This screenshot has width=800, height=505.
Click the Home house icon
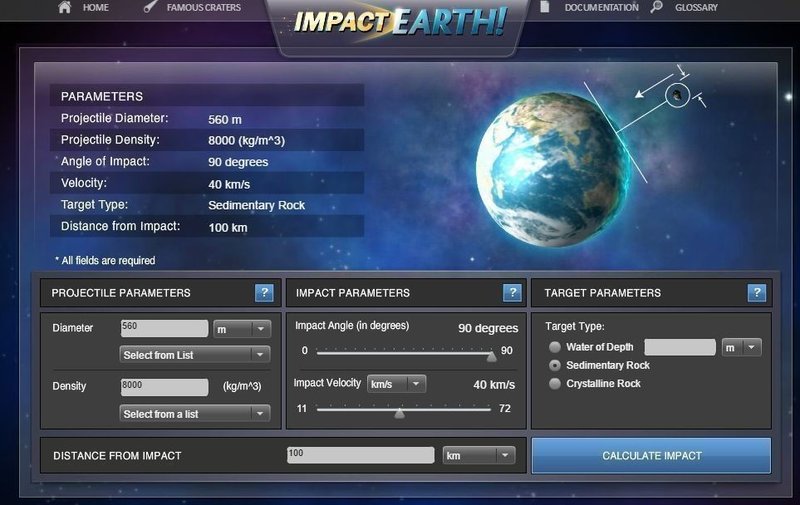[x=64, y=7]
